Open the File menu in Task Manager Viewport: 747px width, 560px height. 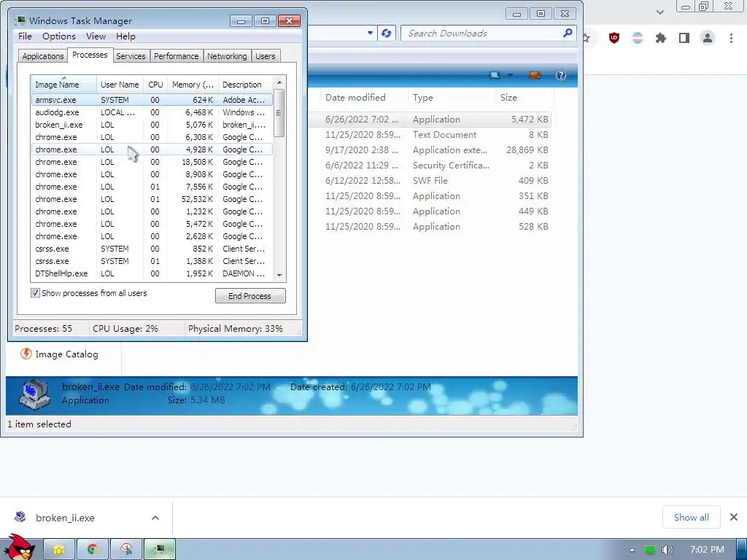tap(25, 36)
